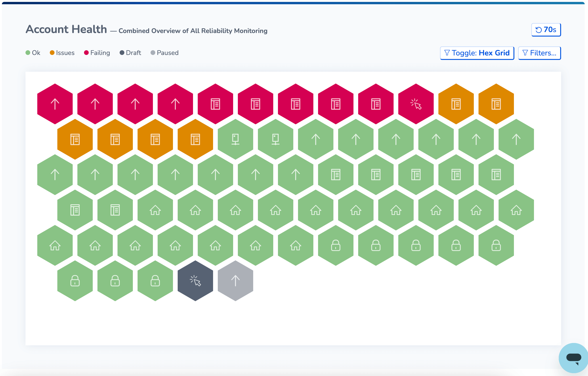
Task: Open the red page hexagon next to red arrows
Action: pyautogui.click(x=215, y=104)
